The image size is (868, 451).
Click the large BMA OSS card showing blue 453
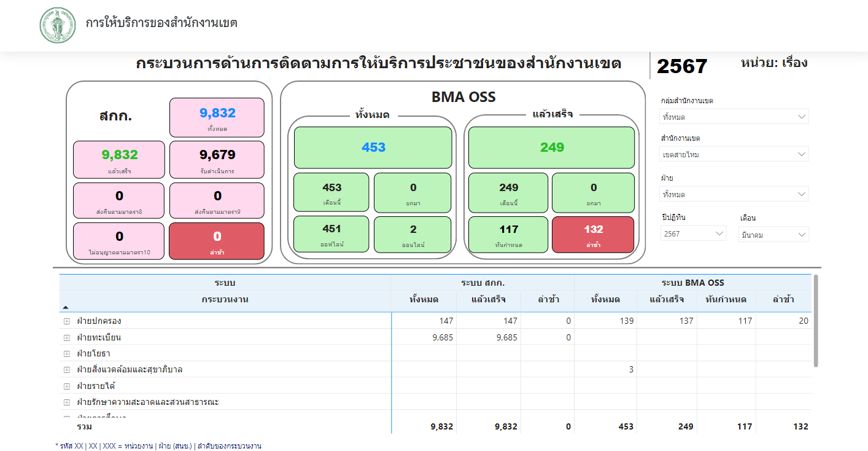click(x=373, y=147)
